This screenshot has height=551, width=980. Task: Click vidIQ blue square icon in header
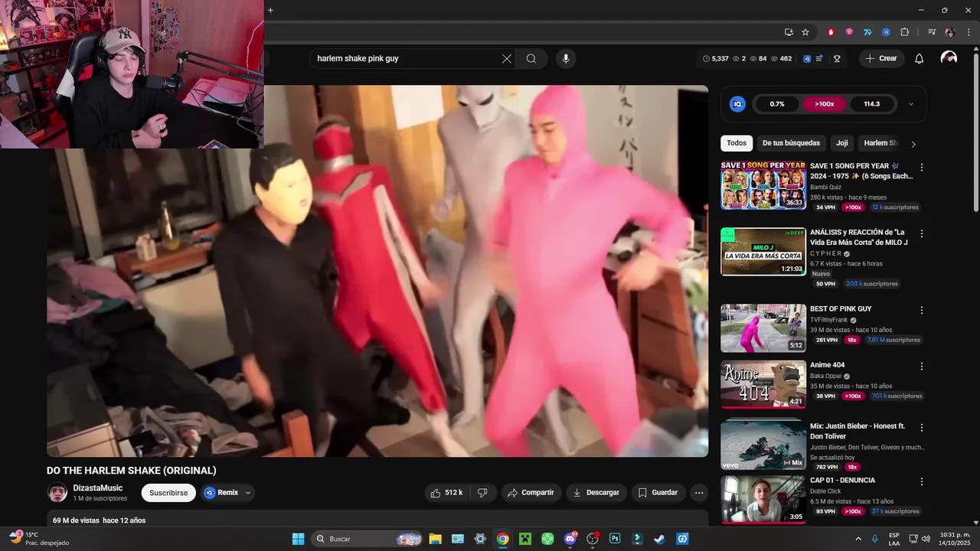point(807,59)
